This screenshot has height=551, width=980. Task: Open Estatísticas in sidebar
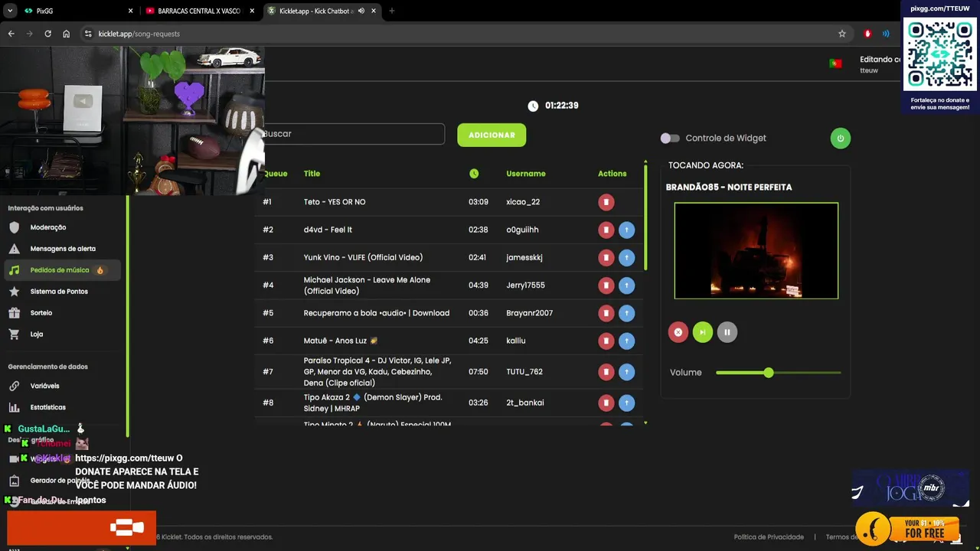[48, 408]
